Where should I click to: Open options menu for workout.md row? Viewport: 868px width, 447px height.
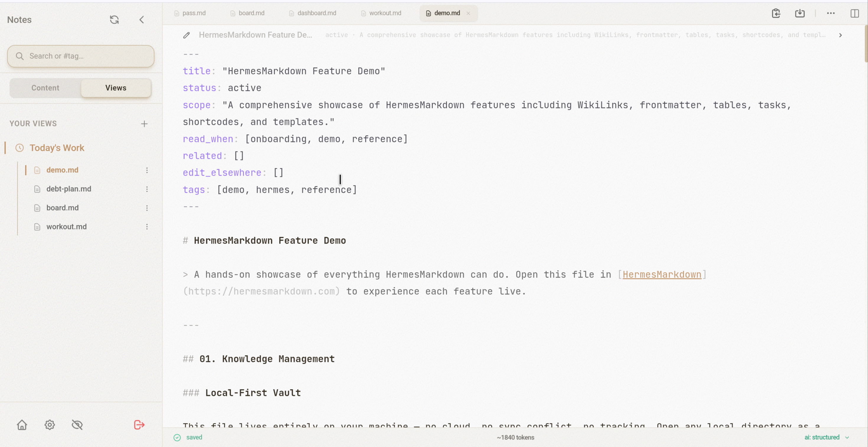coord(147,227)
